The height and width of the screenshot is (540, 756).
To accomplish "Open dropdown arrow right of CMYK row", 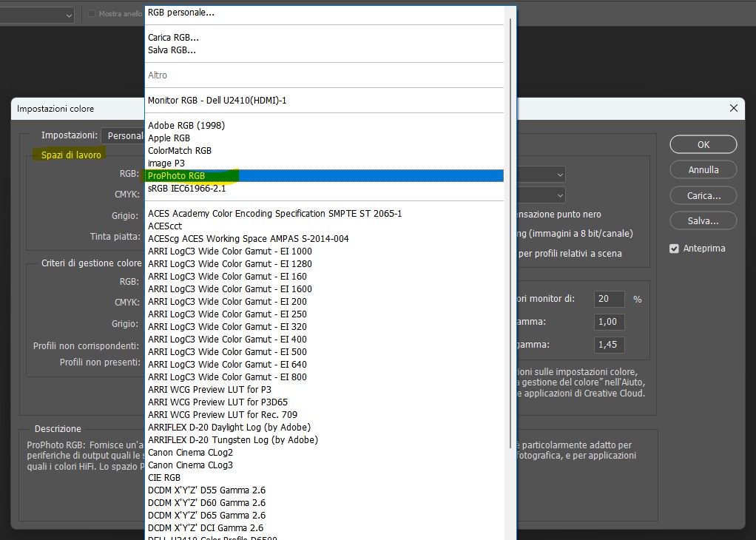I will tap(560, 195).
